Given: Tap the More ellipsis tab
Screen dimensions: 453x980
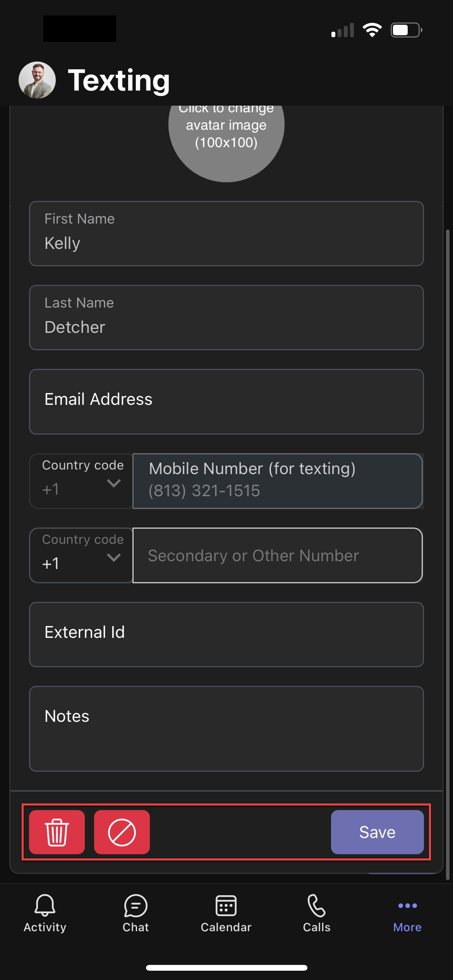Looking at the screenshot, I should pyautogui.click(x=407, y=913).
